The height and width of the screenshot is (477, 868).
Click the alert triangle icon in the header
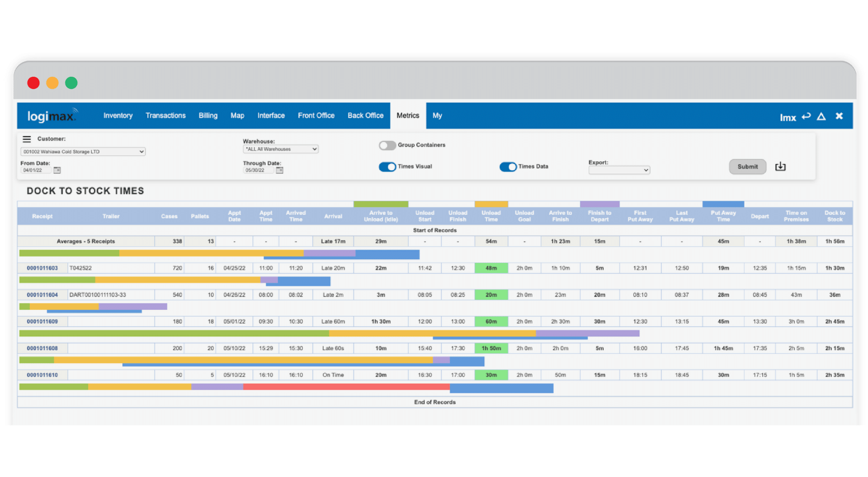[822, 116]
